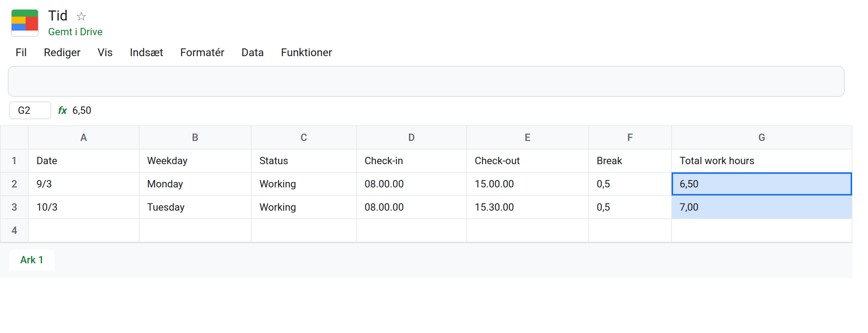
Task: Click the fx formula icon
Action: (62, 110)
